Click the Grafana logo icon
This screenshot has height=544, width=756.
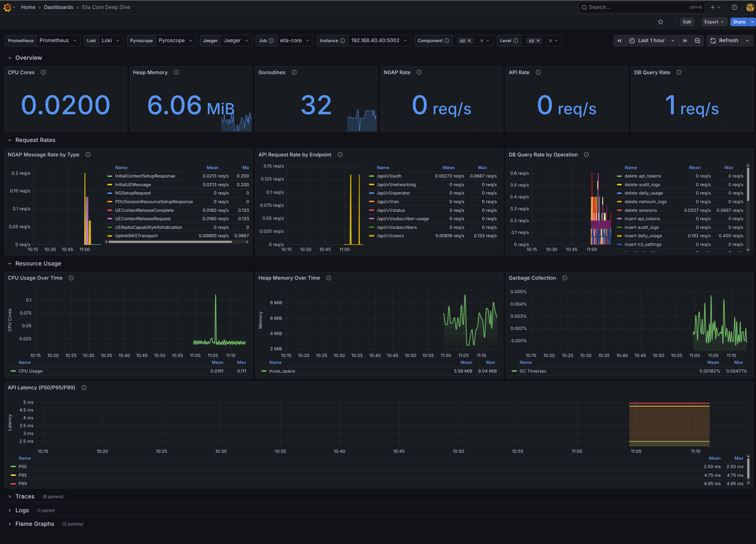pyautogui.click(x=7, y=7)
